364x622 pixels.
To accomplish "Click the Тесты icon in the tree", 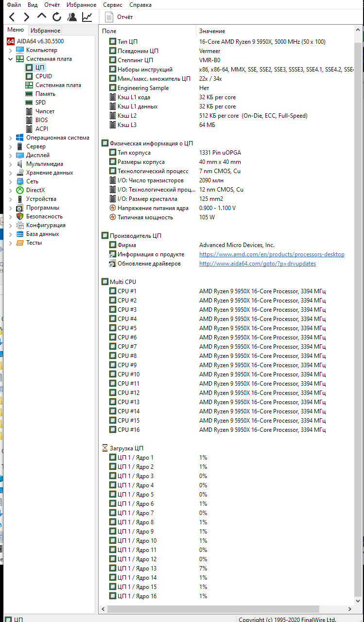I will click(20, 243).
